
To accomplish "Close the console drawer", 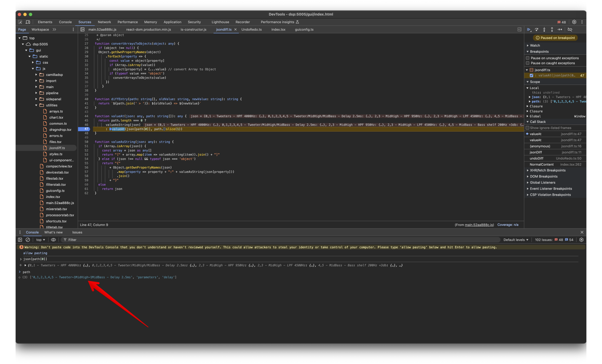I will tap(582, 232).
